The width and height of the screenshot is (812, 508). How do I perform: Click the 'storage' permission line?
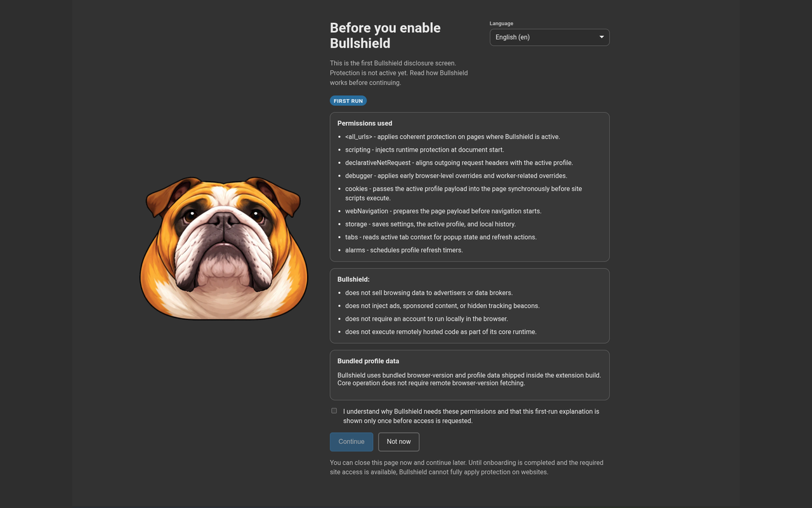click(430, 224)
